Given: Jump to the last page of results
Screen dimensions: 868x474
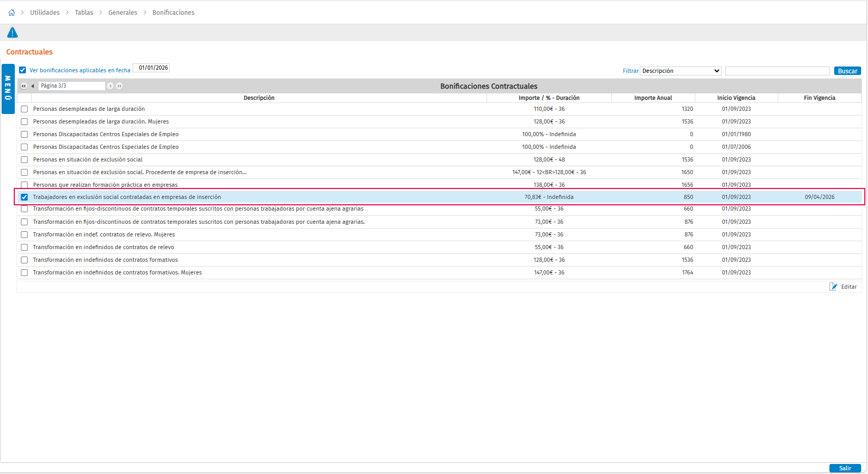Looking at the screenshot, I should [x=120, y=86].
